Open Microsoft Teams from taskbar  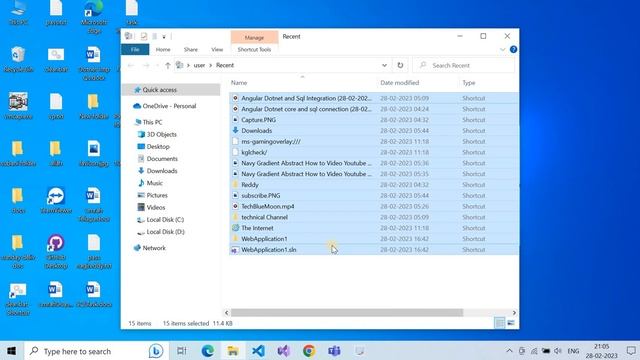(x=334, y=351)
